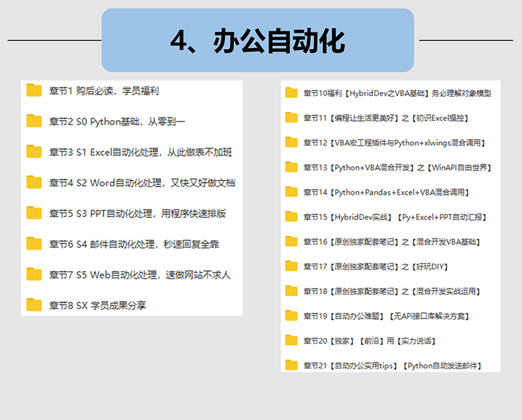The height and width of the screenshot is (420, 522).
Task: Select the folder icon for 章节4 S2 Word自动化处理
Action: [x=34, y=182]
